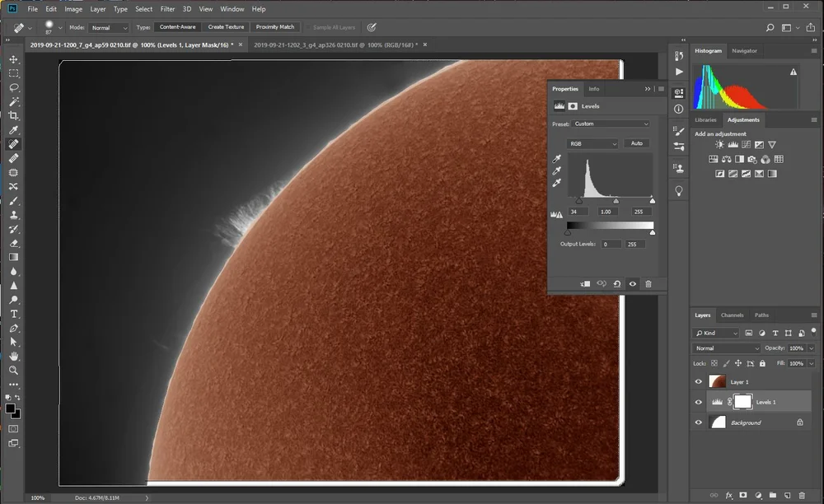Delete the adjustment in Properties panel

648,284
